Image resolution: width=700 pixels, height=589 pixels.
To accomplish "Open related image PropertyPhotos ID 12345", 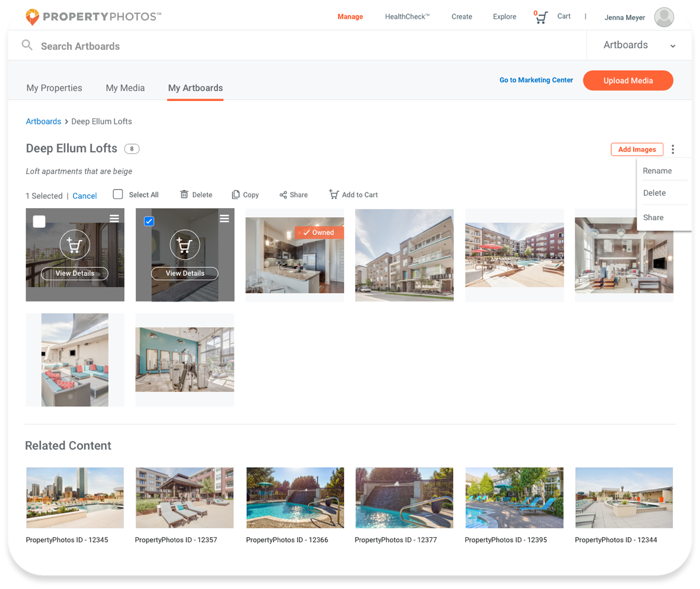I will pyautogui.click(x=75, y=498).
